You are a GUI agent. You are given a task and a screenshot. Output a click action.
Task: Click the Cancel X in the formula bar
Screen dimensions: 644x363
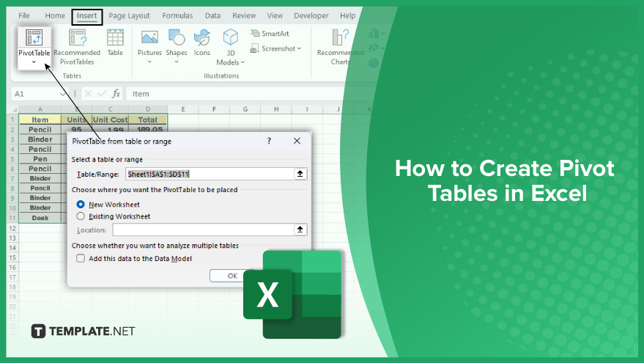(x=88, y=94)
